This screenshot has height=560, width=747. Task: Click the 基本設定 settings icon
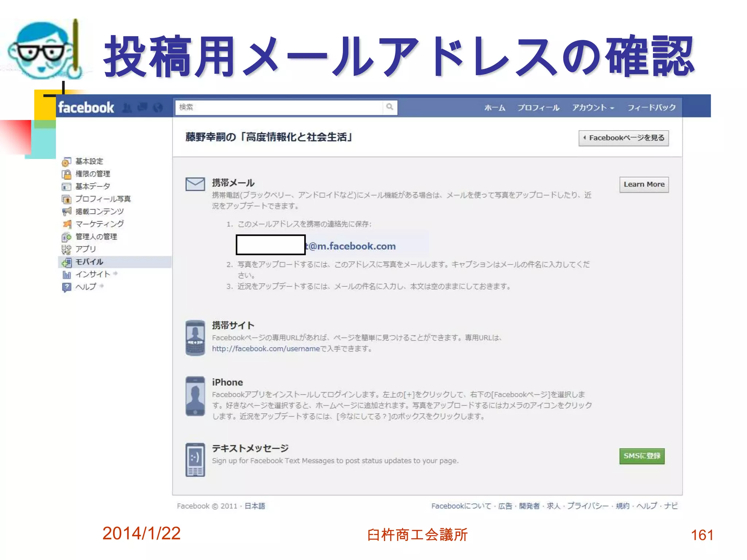66,162
